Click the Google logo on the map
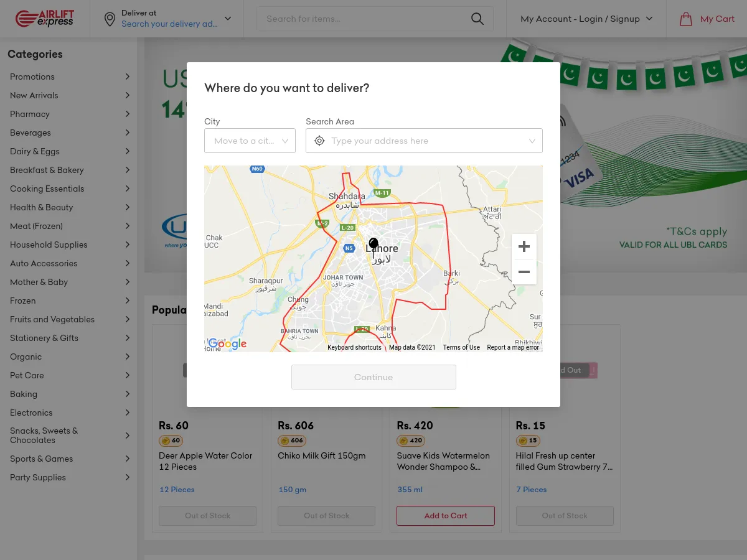The height and width of the screenshot is (560, 747). (x=227, y=343)
